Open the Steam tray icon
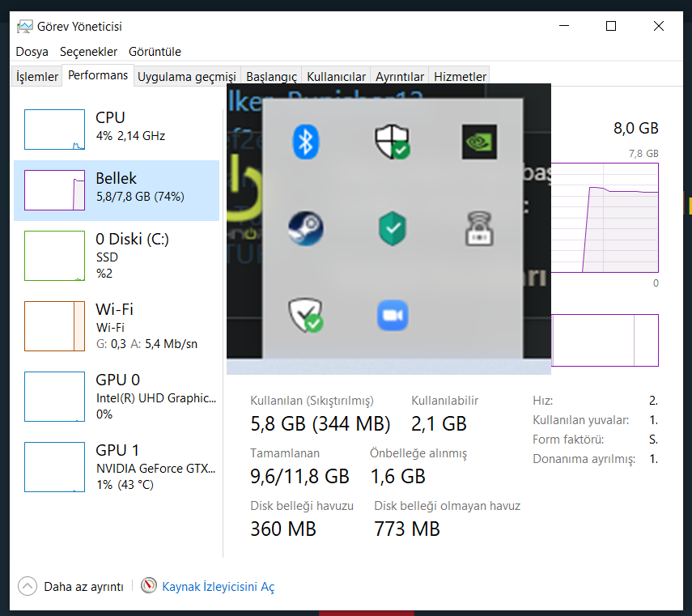692x616 pixels. [305, 228]
